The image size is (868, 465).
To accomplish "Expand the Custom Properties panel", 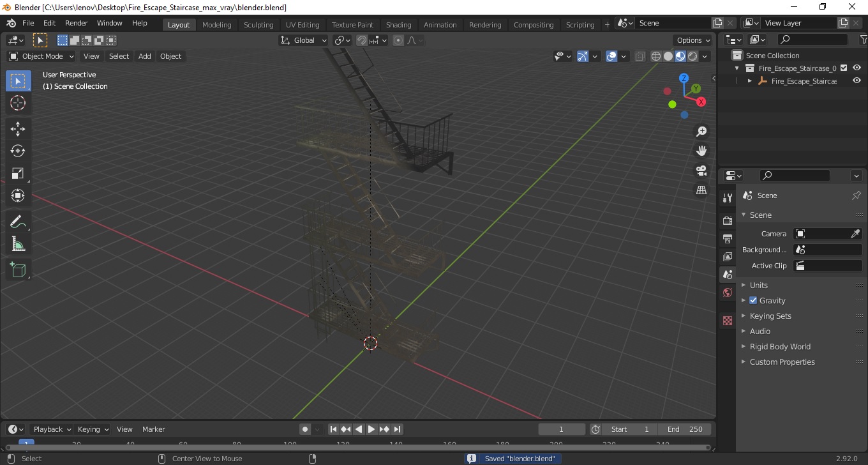I will point(782,362).
